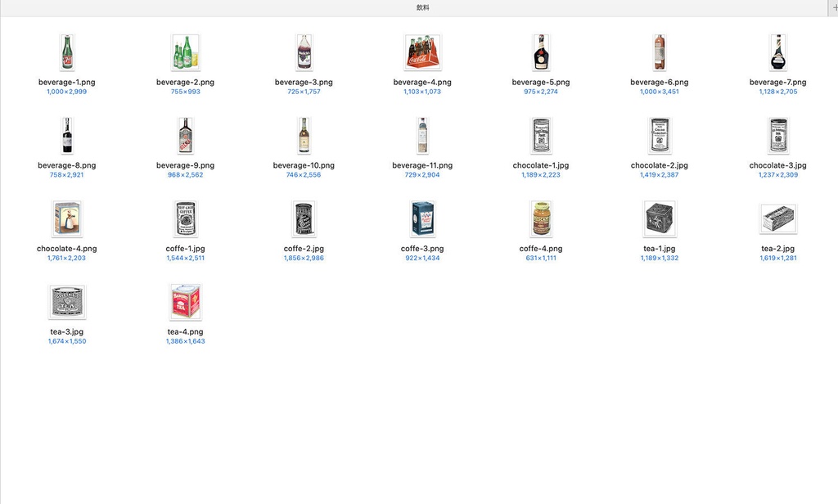Click the 1,674×1,550 dimensions label
The image size is (838, 504).
point(67,341)
